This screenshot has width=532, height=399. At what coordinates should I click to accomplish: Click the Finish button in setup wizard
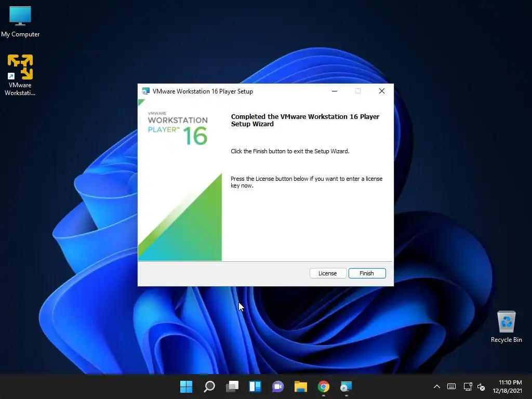[367, 273]
